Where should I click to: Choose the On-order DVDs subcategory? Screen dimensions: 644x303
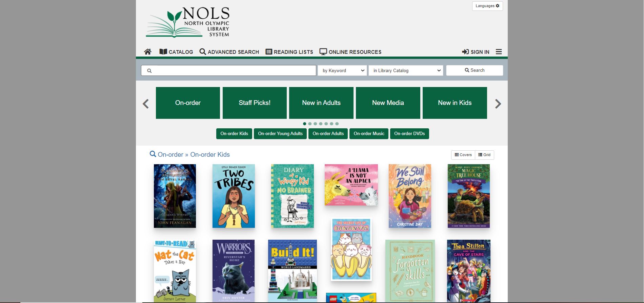[409, 134]
